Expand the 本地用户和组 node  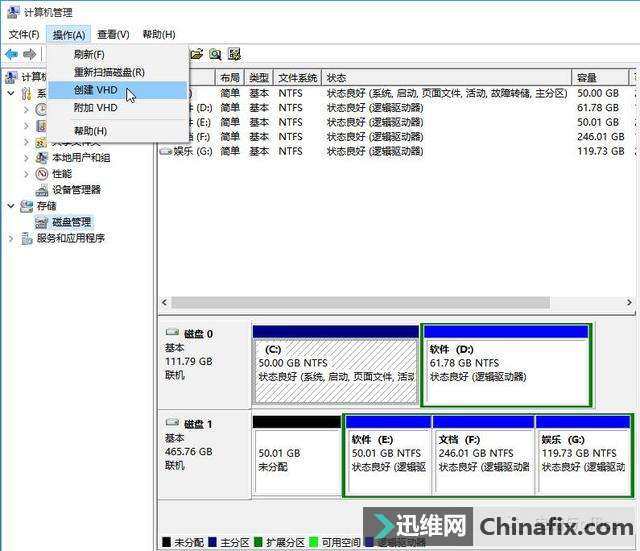[26, 158]
